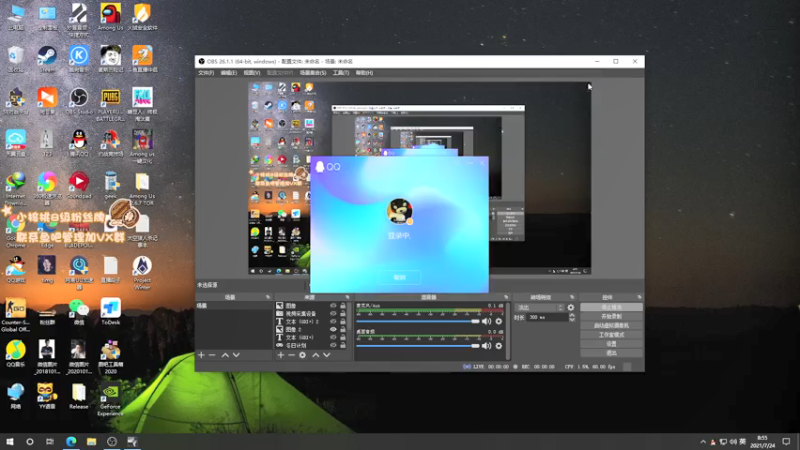Select the PUBG Battlegrounds desktop icon
Viewport: 800px width, 450px height.
(x=111, y=105)
